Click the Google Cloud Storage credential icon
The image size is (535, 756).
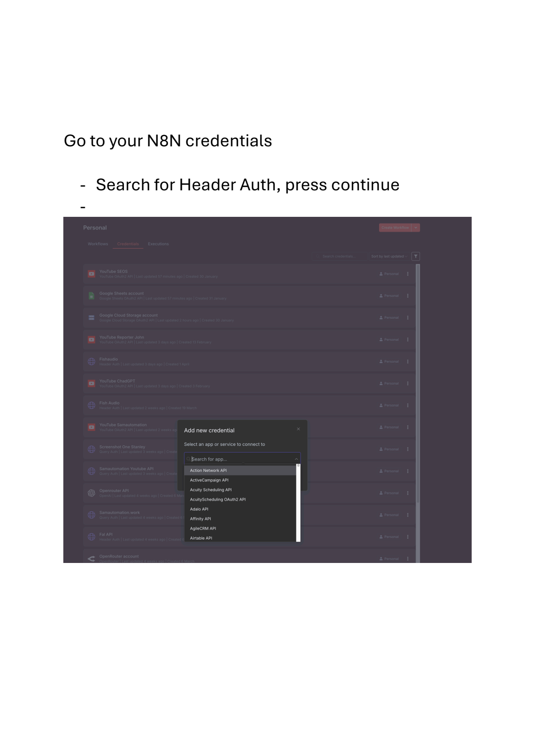(x=92, y=317)
